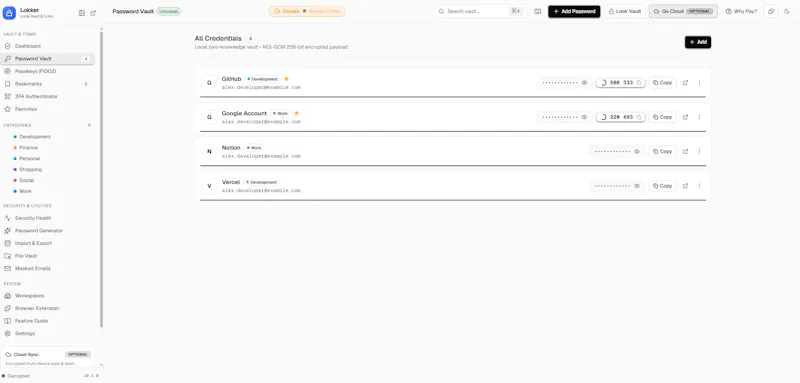Open Favorites in the sidebar
Screen dimensions: 800x383
point(47,109)
